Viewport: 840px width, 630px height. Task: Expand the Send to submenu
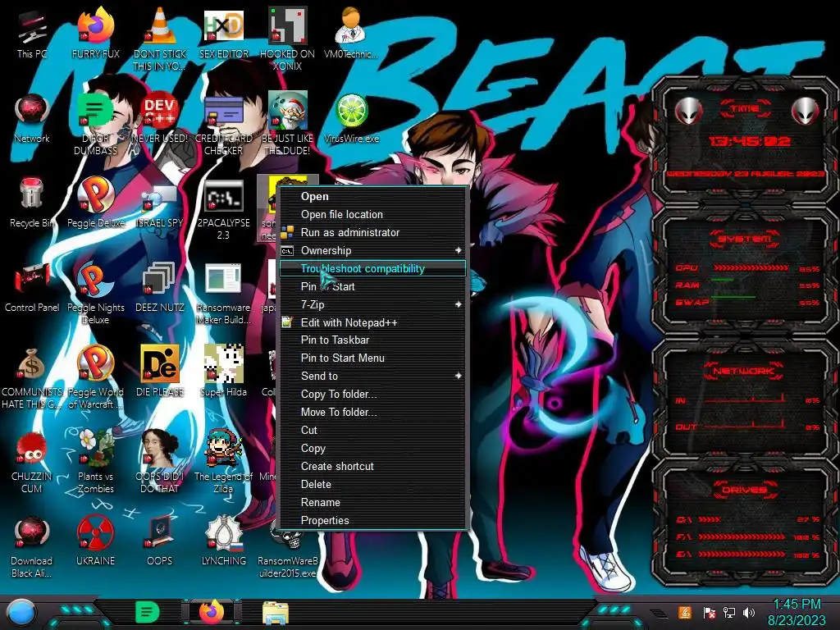373,376
